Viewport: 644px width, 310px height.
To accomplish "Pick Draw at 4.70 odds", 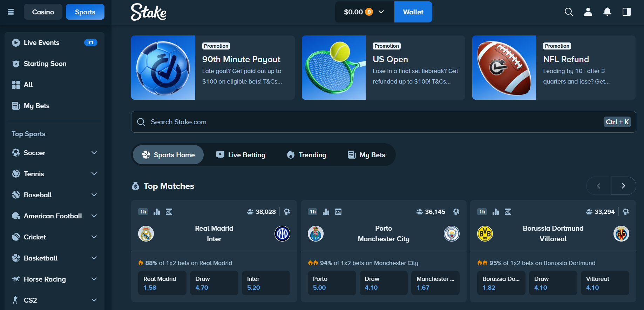I will (214, 283).
